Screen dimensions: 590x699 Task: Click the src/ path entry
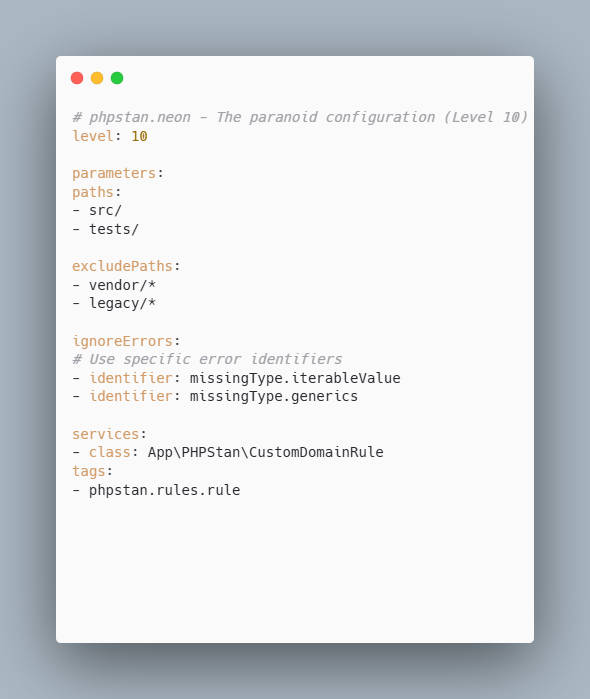pyautogui.click(x=105, y=210)
